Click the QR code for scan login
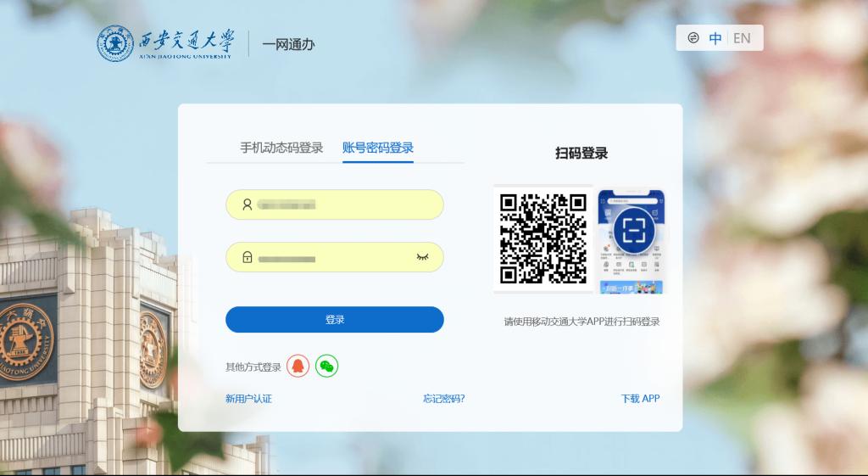 [543, 238]
